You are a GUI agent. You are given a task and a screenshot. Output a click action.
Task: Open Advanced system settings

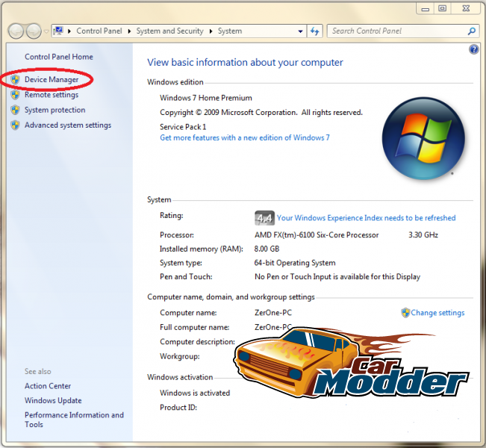tap(68, 125)
